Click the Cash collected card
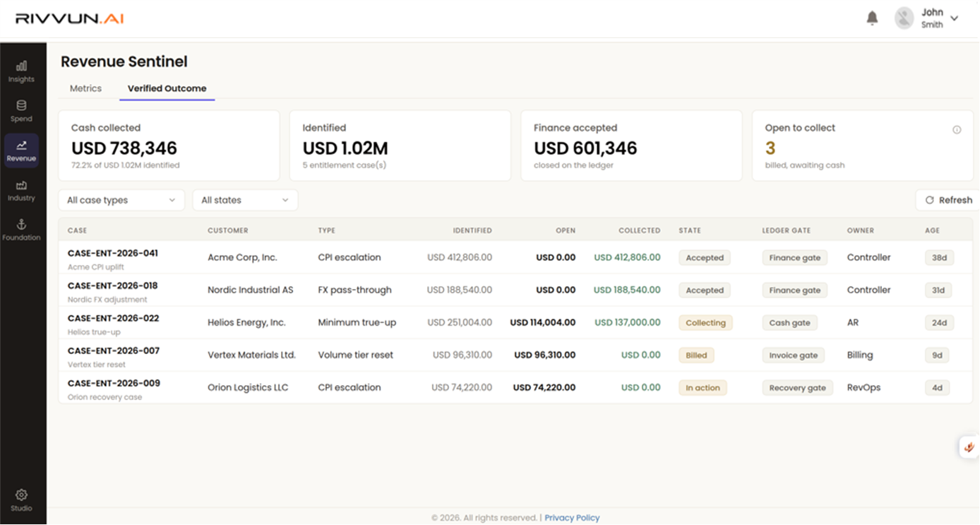Screen dimensions: 980x525 [169, 146]
